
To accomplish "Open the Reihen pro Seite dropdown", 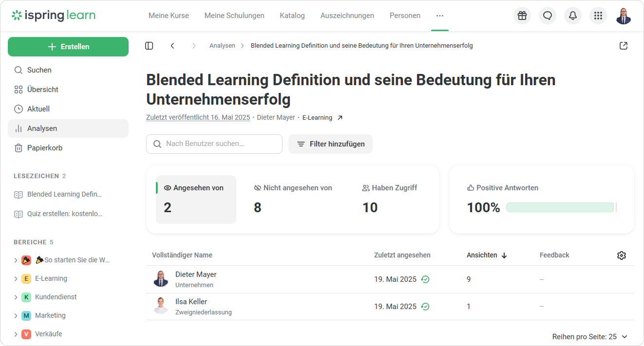I will [x=590, y=337].
